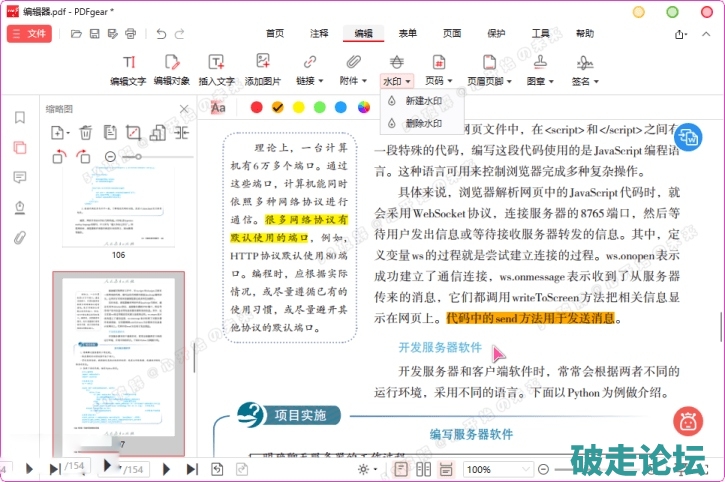Screen dimensions: 725x482
Task: Rotate page clockwise in thumbnail panel
Action: (83, 157)
